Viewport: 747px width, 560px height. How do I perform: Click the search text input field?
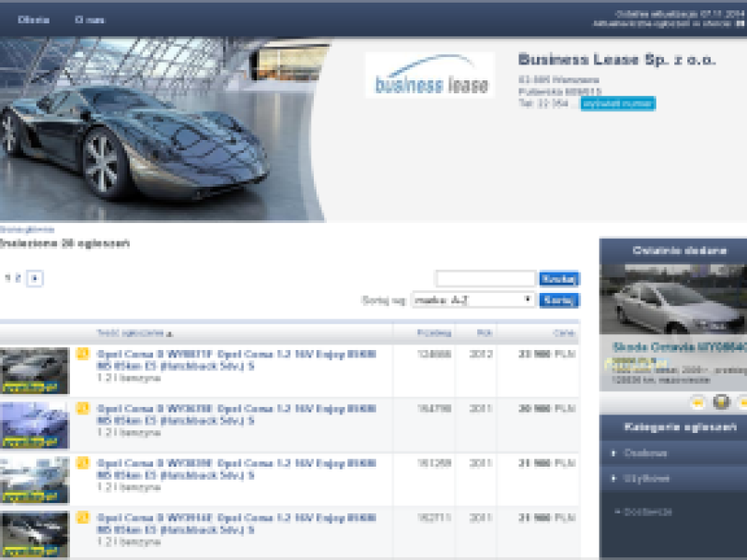click(485, 279)
